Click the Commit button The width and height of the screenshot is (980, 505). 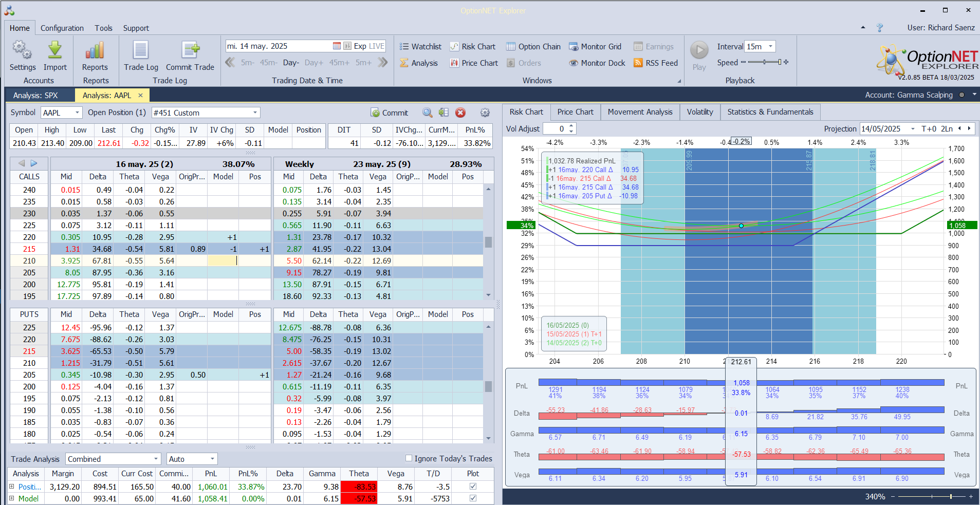click(x=389, y=113)
